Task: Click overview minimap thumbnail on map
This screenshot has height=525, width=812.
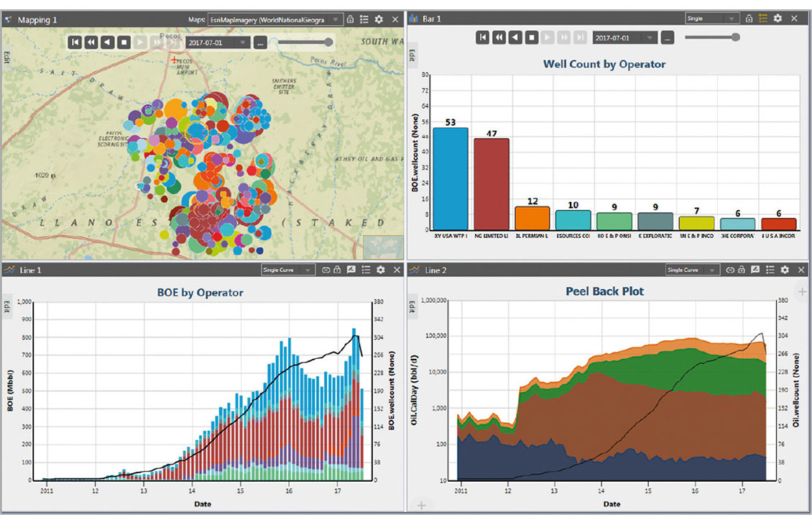Action: (383, 247)
